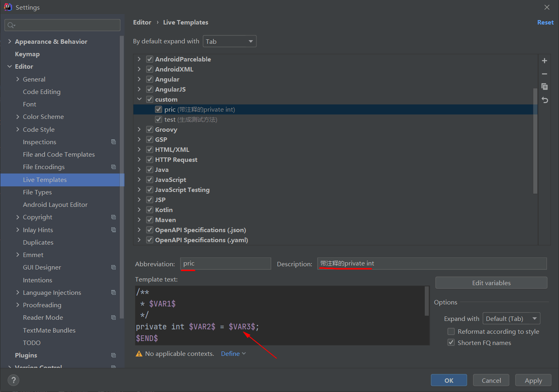Click the Reset link
The image size is (559, 392).
(545, 22)
